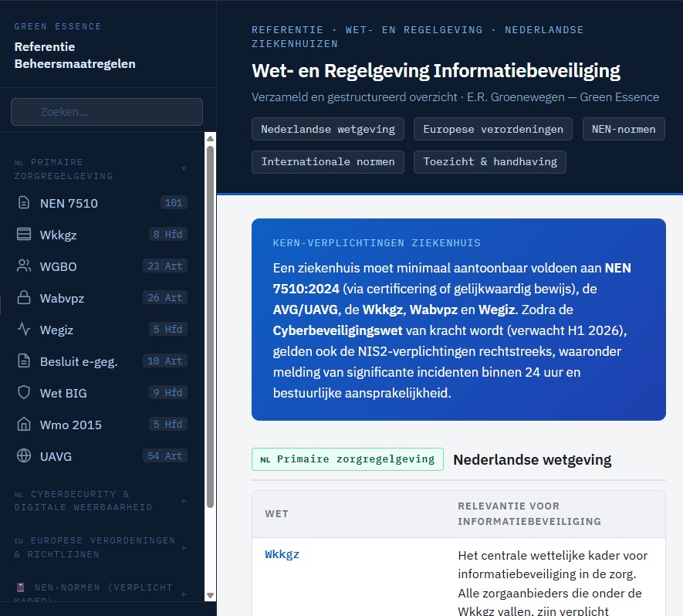Screen dimensions: 683x616
Task: Click the Wkkgz list icon in sidebar
Action: 23,235
